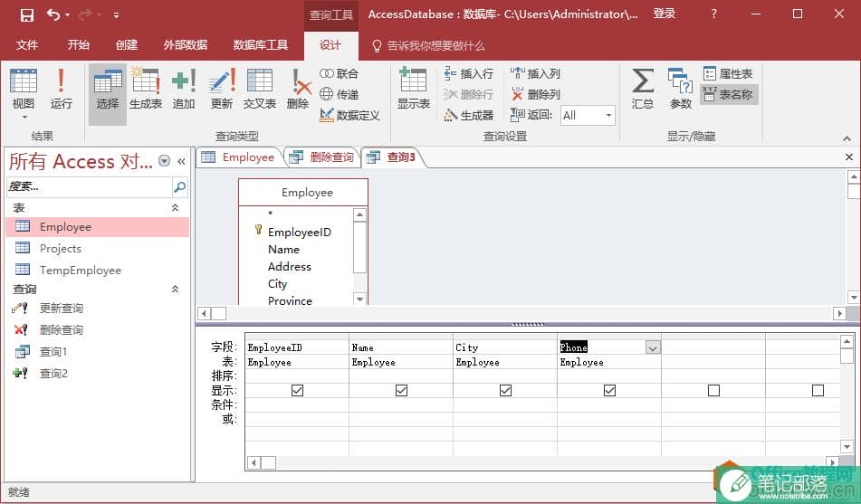Image resolution: width=861 pixels, height=504 pixels.
Task: Click Tell me what to do box
Action: (x=429, y=45)
